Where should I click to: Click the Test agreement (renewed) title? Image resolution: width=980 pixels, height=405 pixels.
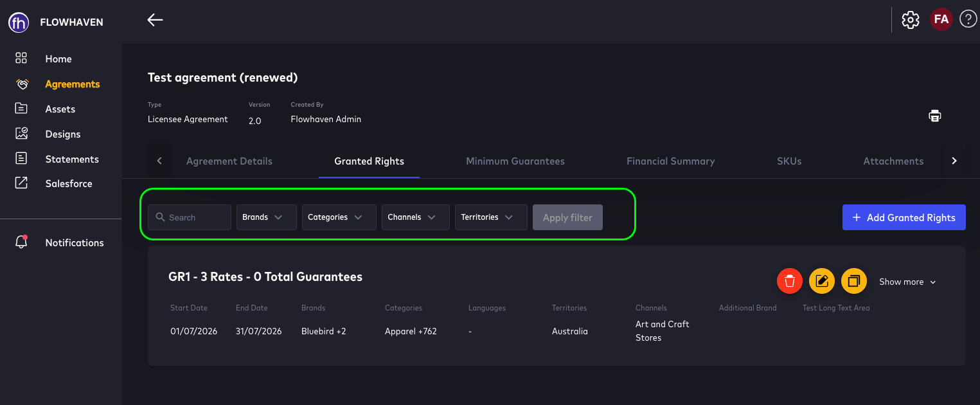[222, 78]
